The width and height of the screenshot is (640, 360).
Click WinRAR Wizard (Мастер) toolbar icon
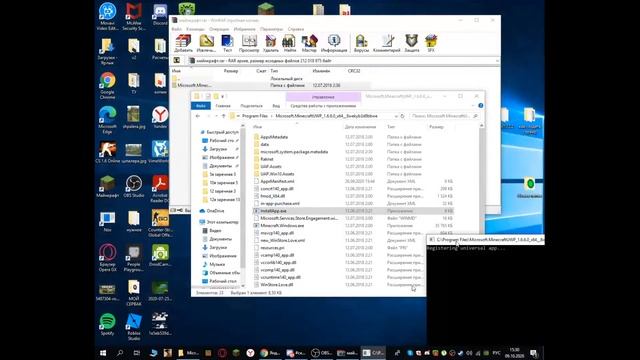point(309,43)
